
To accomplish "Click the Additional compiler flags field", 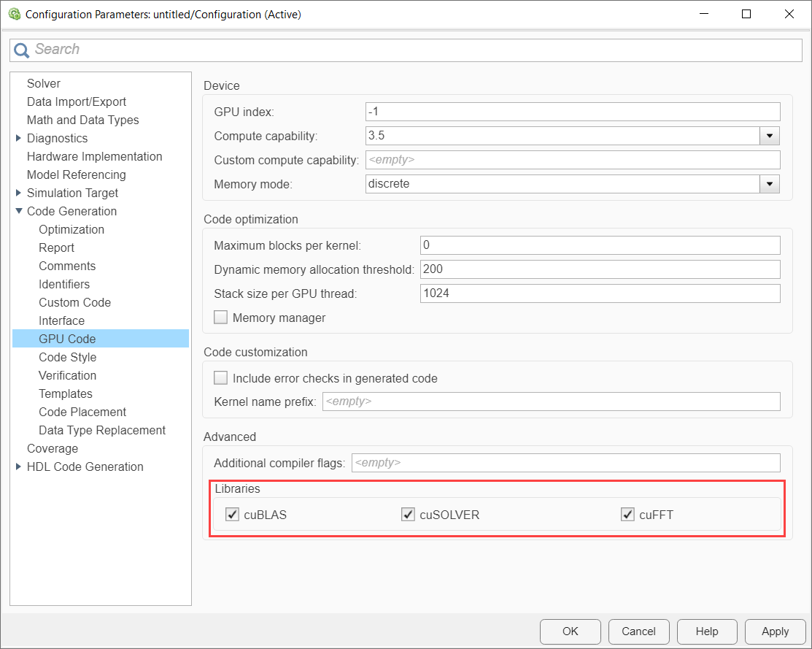I will [565, 463].
